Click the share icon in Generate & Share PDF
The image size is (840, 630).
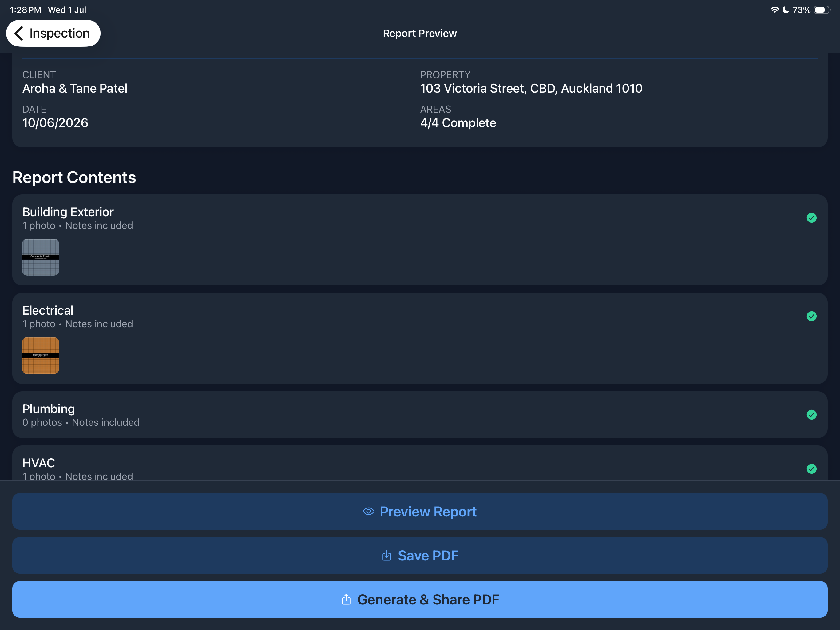pyautogui.click(x=346, y=599)
